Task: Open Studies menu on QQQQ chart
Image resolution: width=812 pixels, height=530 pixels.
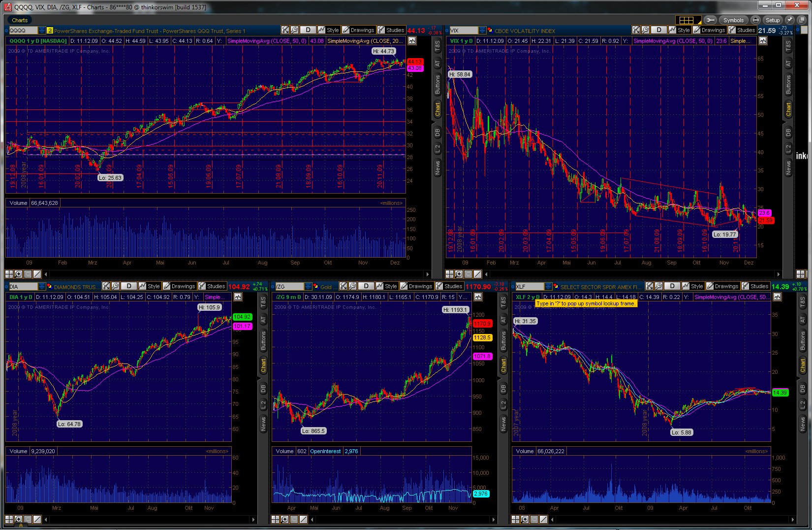Action: pos(391,30)
